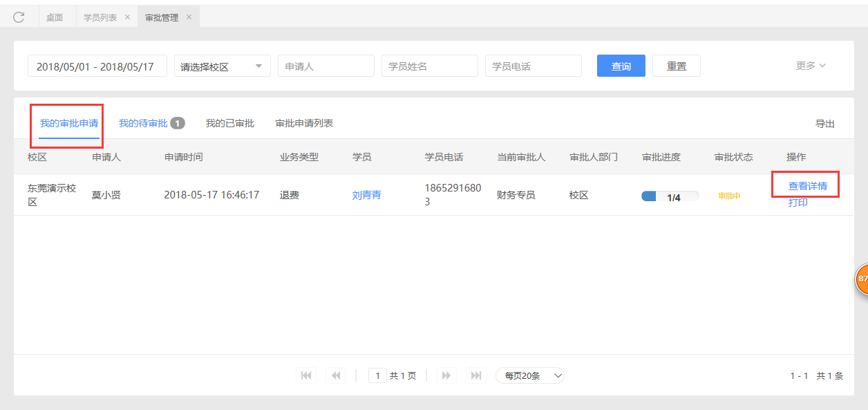This screenshot has width=868, height=410.
Task: Click the applicant name 莫小贤
Action: click(106, 195)
